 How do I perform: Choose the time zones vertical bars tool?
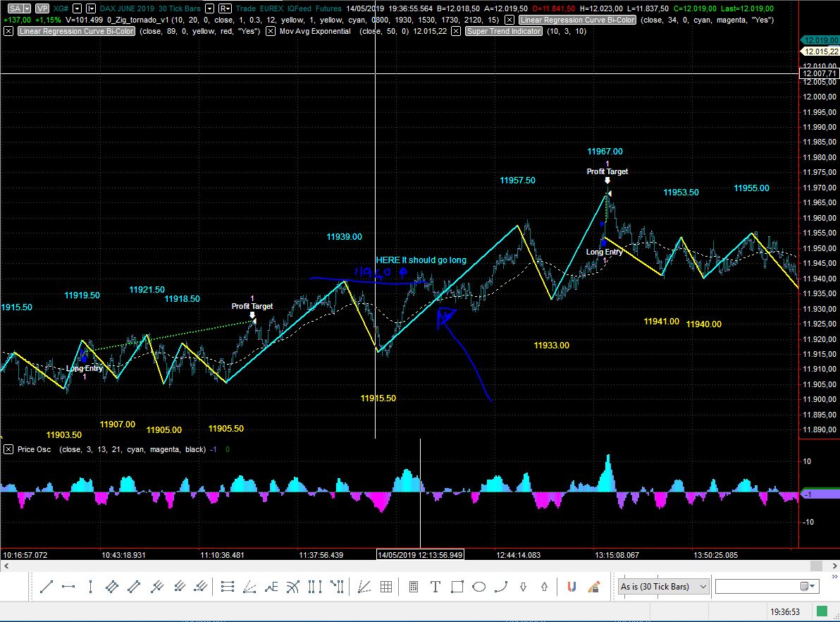click(x=315, y=587)
